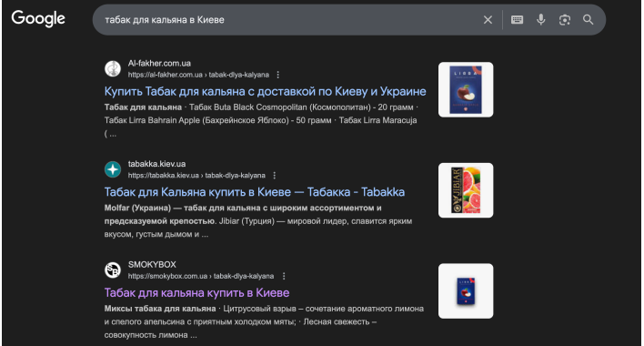Image resolution: width=644 pixels, height=346 pixels.
Task: Open more options for tabakka.kiev.ua result
Action: (275, 176)
